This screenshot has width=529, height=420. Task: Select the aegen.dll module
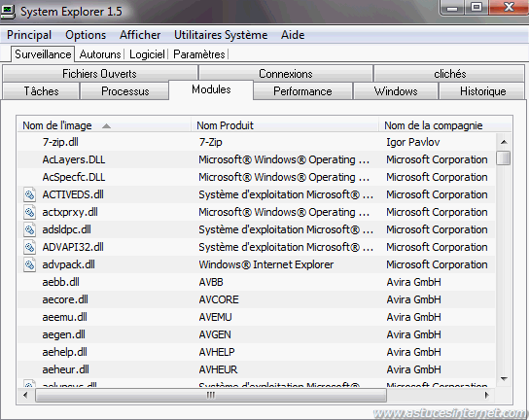pos(64,335)
